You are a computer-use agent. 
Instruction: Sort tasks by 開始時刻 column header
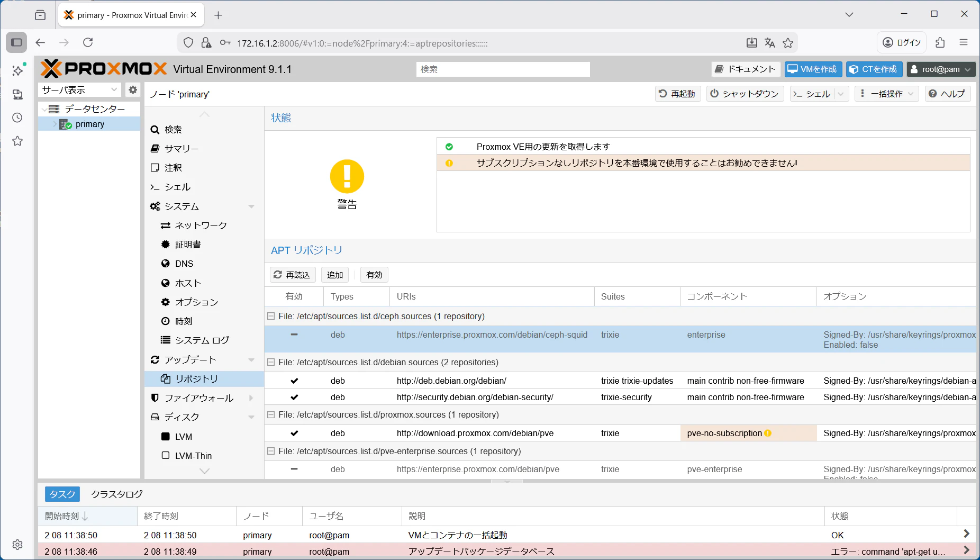coord(87,516)
